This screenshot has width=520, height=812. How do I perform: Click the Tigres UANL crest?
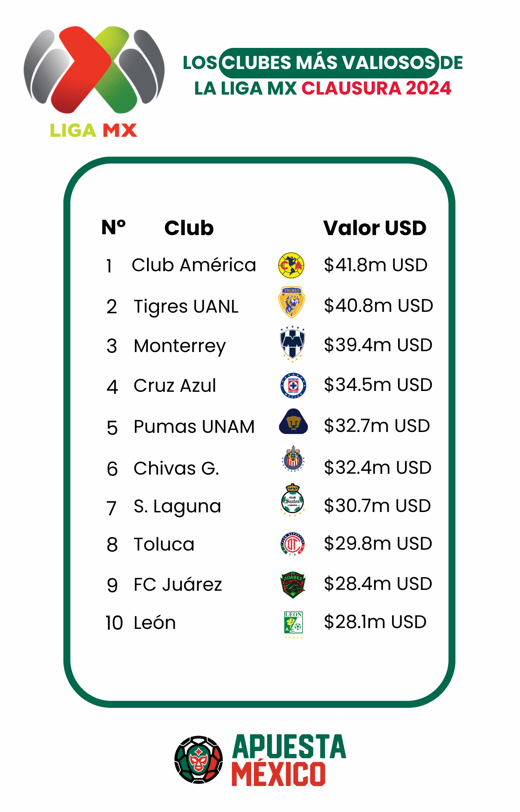(x=292, y=302)
